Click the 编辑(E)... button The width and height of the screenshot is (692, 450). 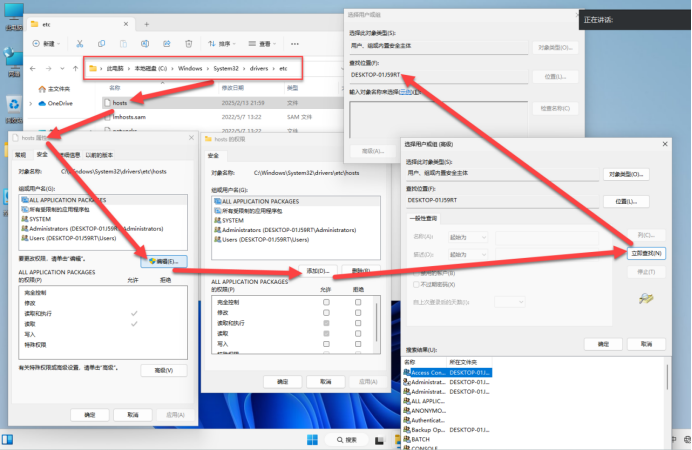click(163, 261)
